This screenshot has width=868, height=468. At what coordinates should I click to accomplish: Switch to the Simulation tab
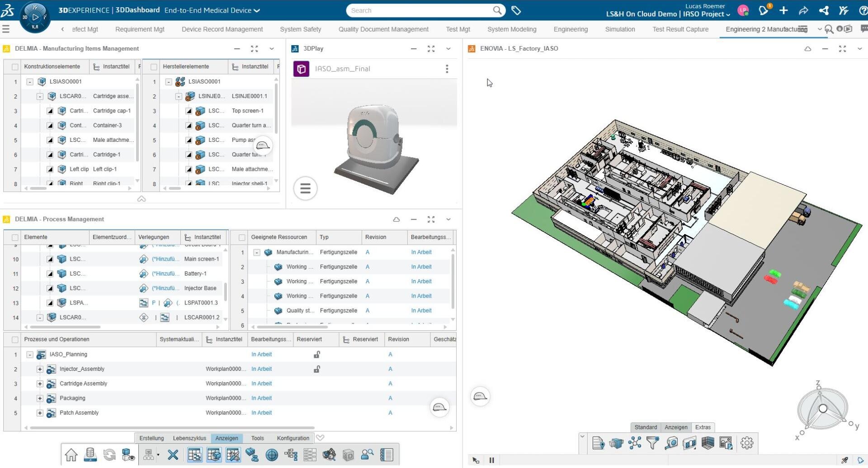(x=620, y=29)
